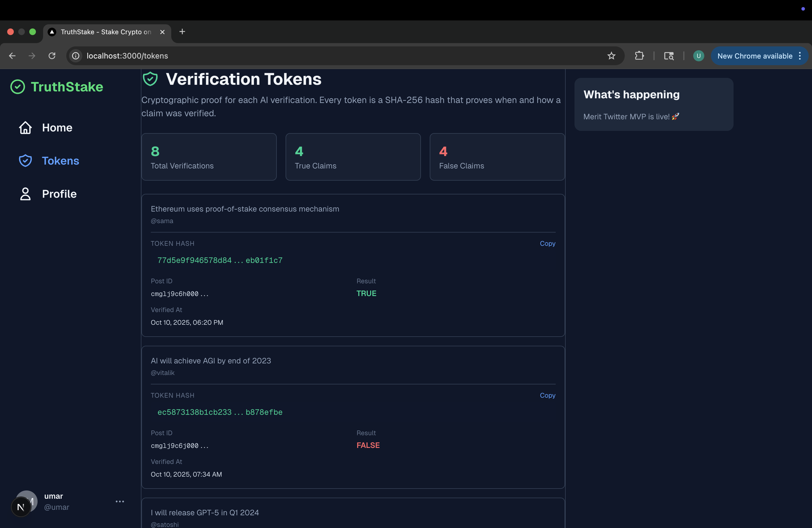Open the tab search media icon
Screen dimensions: 812x528
pyautogui.click(x=669, y=56)
